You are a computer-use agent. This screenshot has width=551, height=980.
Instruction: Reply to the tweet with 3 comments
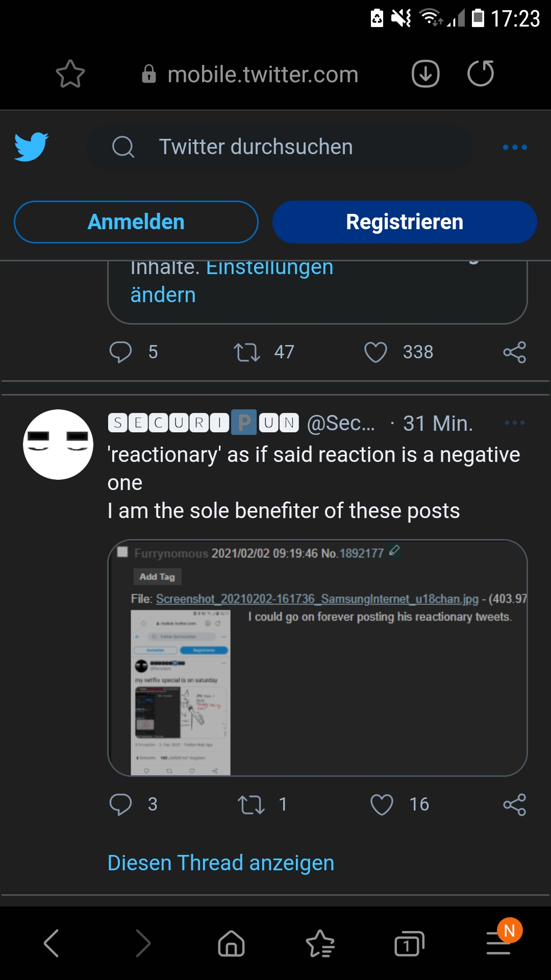(x=120, y=804)
